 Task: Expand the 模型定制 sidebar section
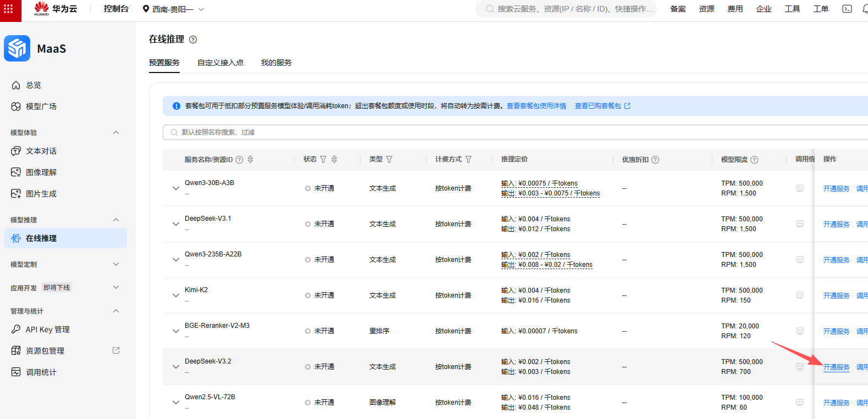click(x=116, y=264)
